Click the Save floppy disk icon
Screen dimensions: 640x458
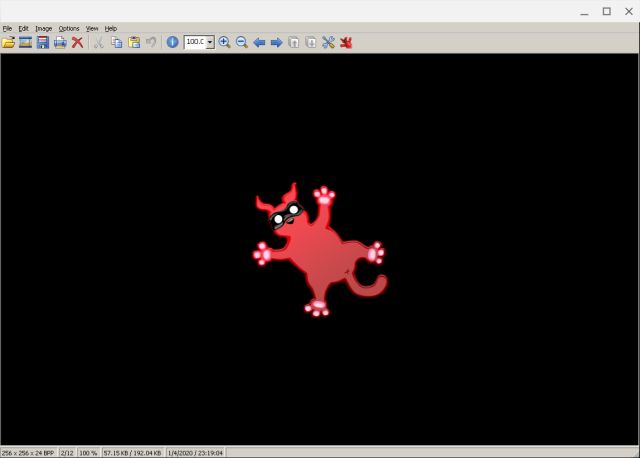(x=43, y=42)
